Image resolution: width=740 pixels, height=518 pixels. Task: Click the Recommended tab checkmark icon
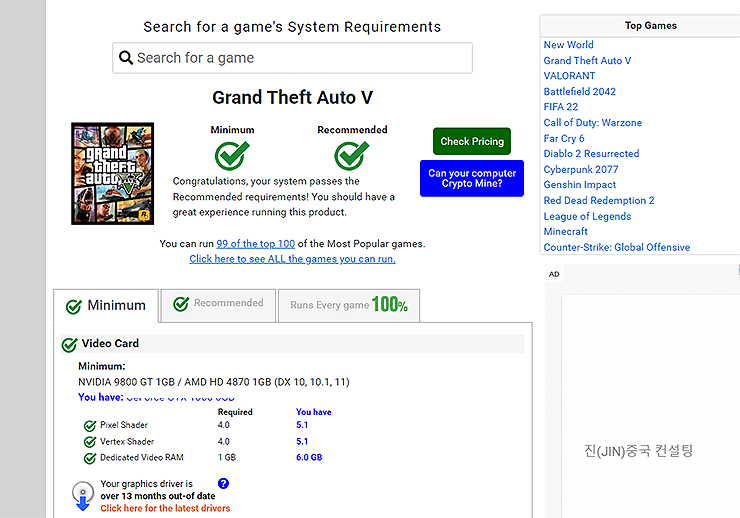(181, 304)
